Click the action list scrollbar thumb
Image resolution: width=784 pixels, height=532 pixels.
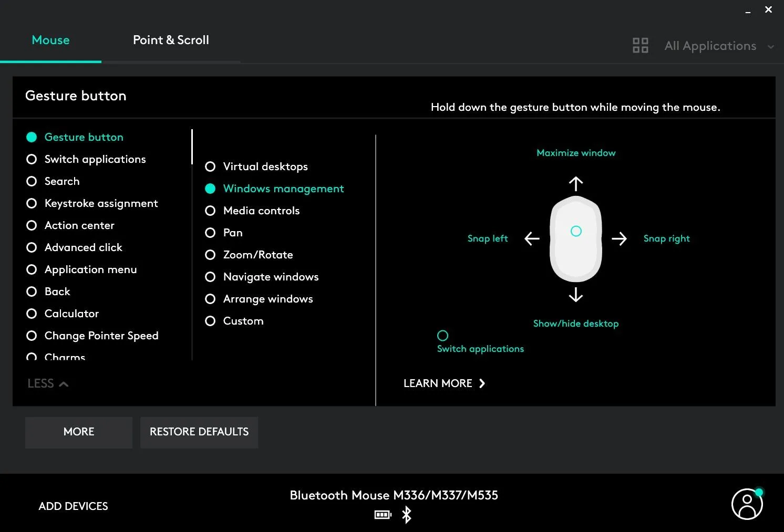pos(192,147)
